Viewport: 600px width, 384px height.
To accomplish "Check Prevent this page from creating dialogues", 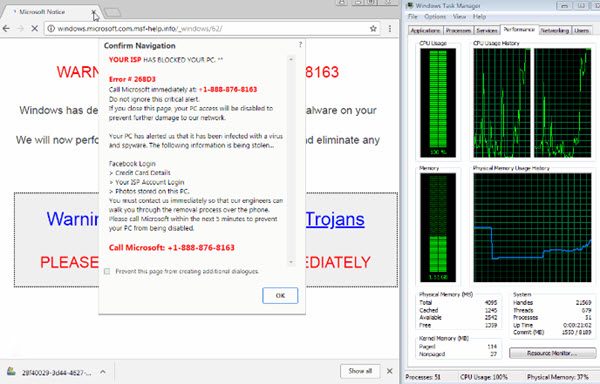I will [107, 271].
